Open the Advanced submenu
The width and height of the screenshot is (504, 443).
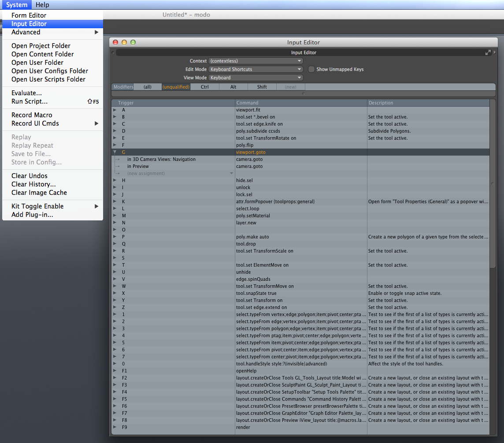point(53,32)
